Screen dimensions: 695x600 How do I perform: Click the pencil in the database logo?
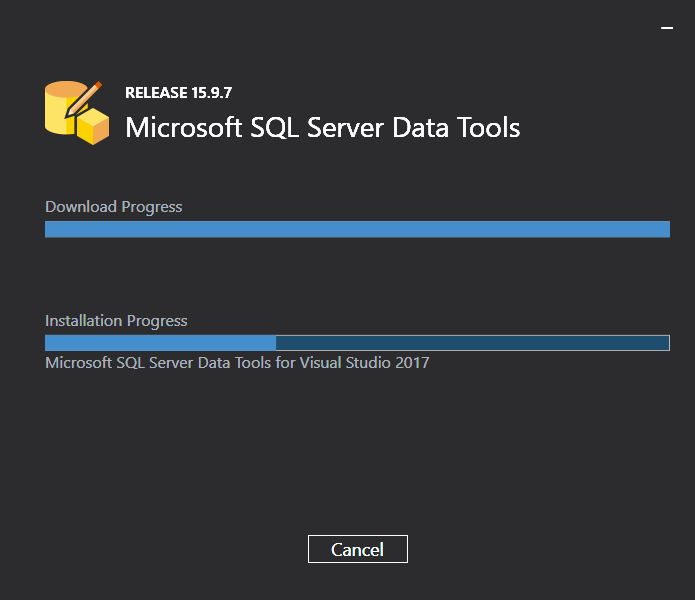pos(86,96)
